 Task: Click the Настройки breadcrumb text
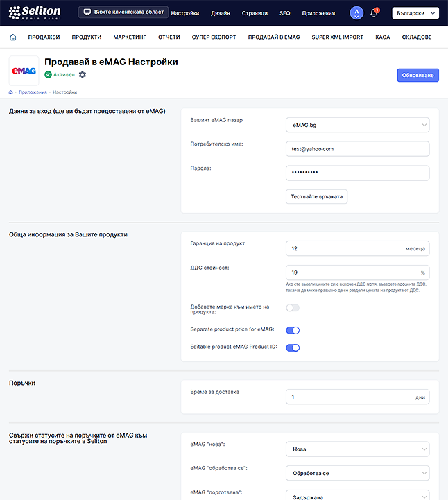tap(64, 92)
